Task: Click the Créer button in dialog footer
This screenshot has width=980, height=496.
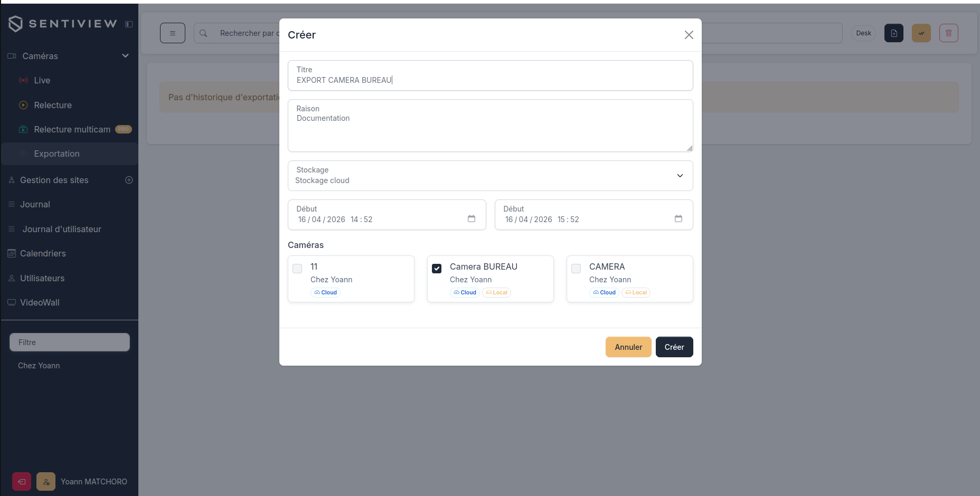Action: click(674, 347)
